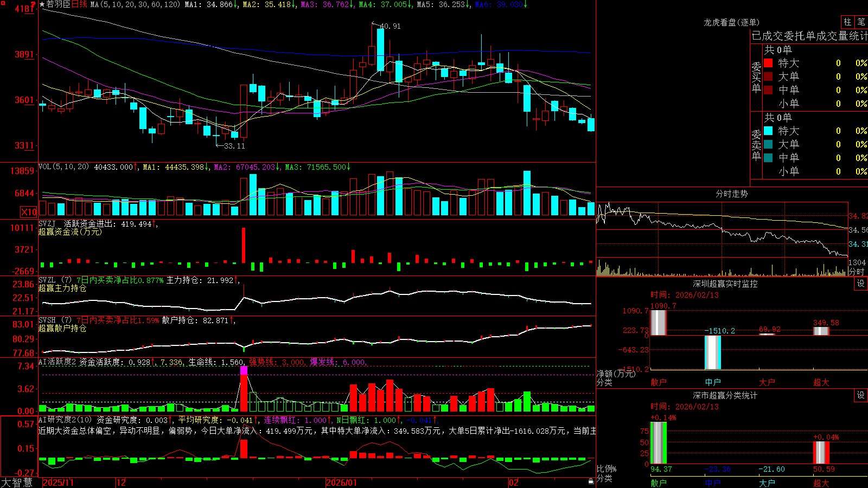Click the 超大 349.58 bar in 深圳超赢实时监控
The width and height of the screenshot is (868, 488).
(x=821, y=331)
